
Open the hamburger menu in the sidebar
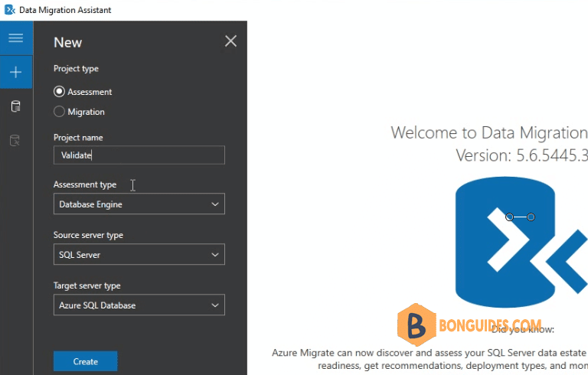point(16,37)
